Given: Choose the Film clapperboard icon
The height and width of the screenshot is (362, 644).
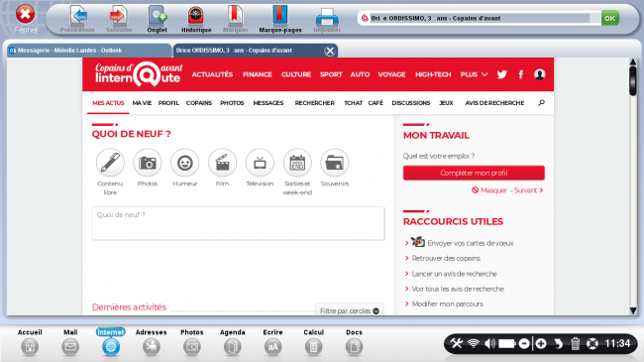Looking at the screenshot, I should click(222, 163).
